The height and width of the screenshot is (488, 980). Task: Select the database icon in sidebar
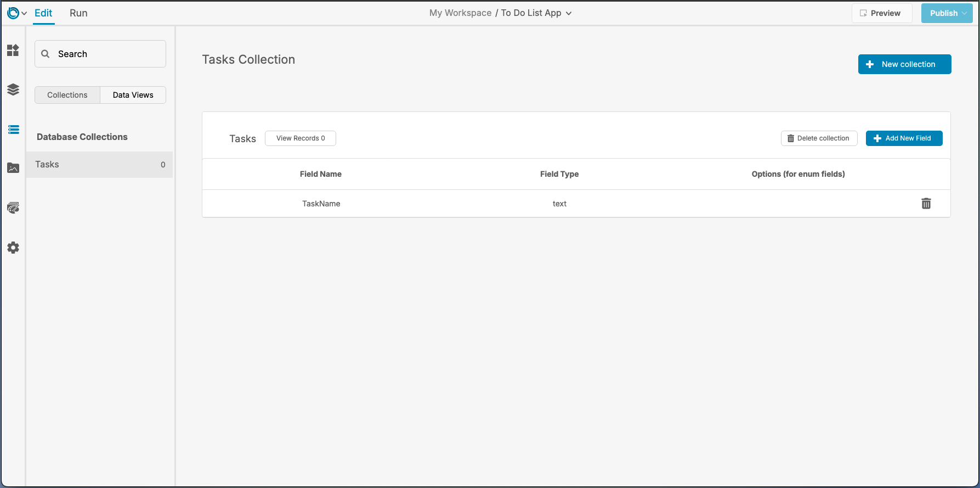[13, 130]
